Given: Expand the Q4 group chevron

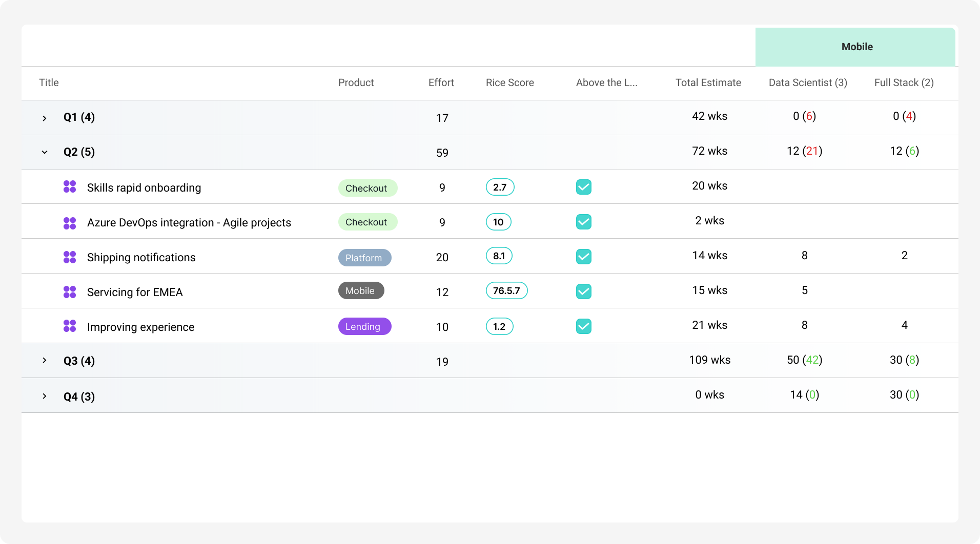Looking at the screenshot, I should click(x=45, y=396).
